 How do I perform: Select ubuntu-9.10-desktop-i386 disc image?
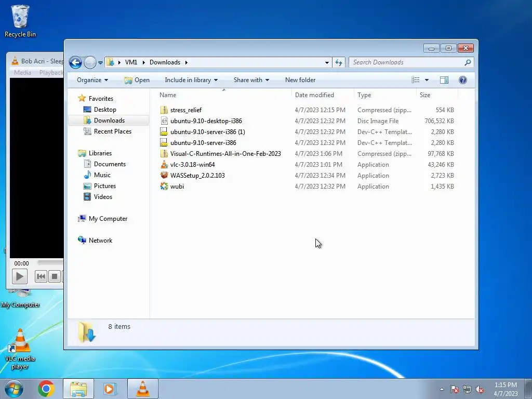(206, 121)
